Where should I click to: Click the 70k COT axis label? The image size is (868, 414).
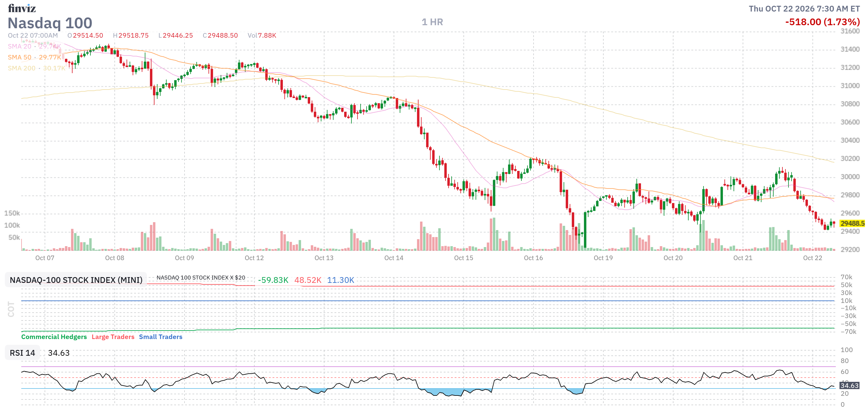click(846, 277)
